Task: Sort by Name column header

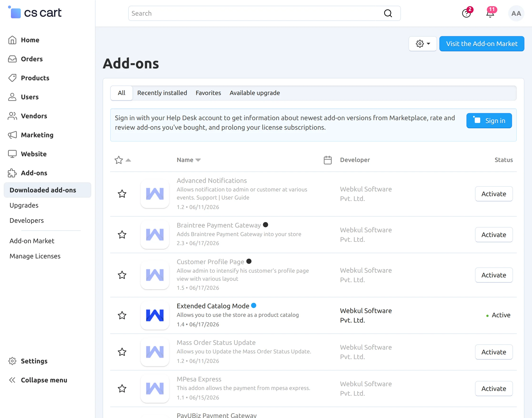Action: point(189,160)
